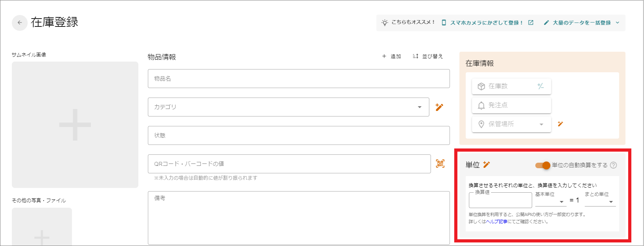Expand the カテゴリ dropdown
The height and width of the screenshot is (246, 644).
click(x=419, y=107)
